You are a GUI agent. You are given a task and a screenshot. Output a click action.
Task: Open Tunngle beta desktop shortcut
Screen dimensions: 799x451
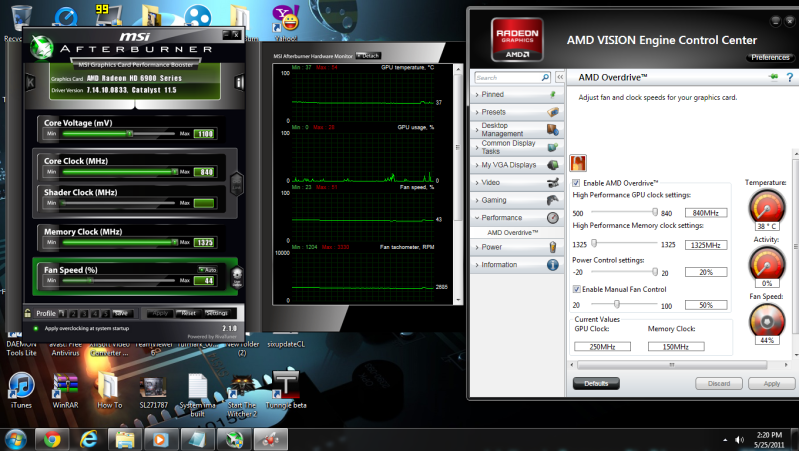point(286,390)
